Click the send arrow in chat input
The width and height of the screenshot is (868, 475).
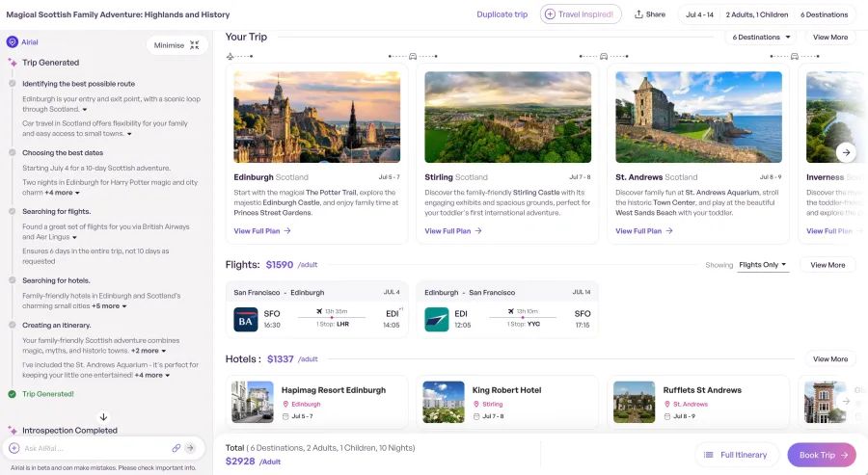(190, 448)
